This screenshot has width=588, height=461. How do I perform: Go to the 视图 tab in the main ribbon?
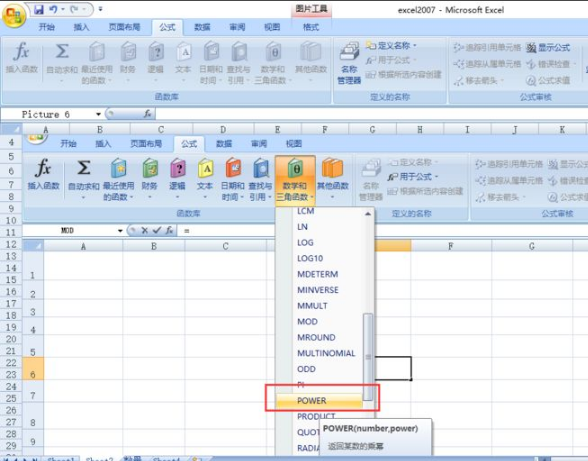click(x=272, y=27)
